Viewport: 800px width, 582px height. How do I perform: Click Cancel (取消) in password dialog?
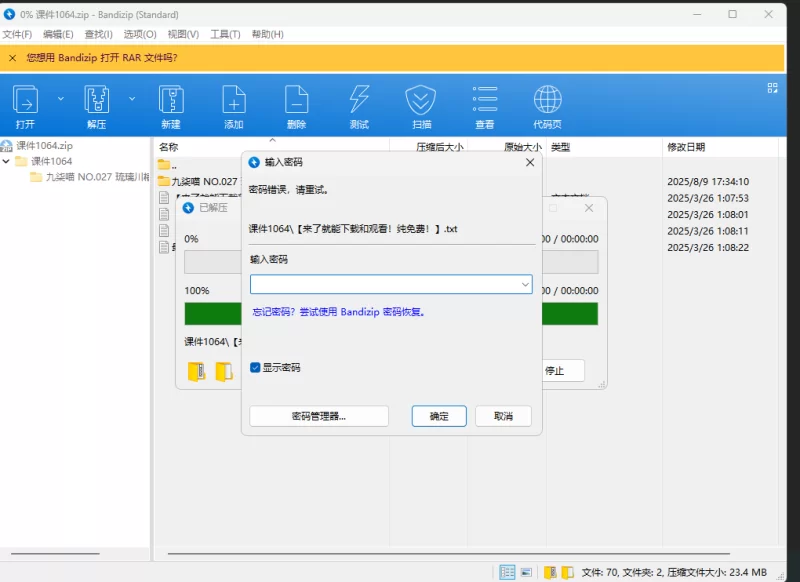503,416
